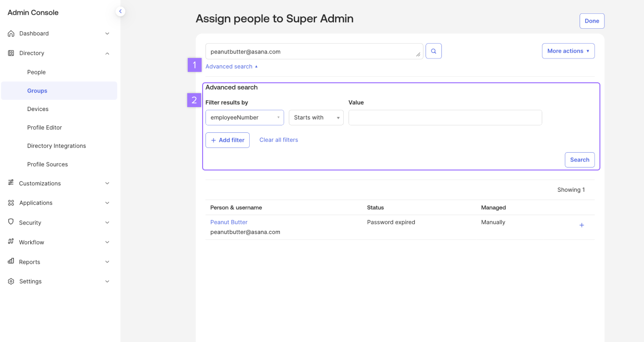Open Profile Editor in the sidebar
Screen dimensions: 644x342
click(45, 127)
